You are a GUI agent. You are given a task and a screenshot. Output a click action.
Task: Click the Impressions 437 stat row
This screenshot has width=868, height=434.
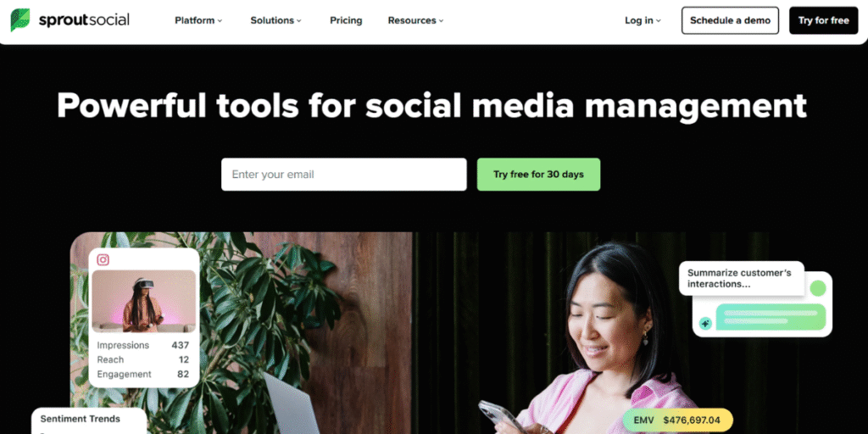point(143,345)
